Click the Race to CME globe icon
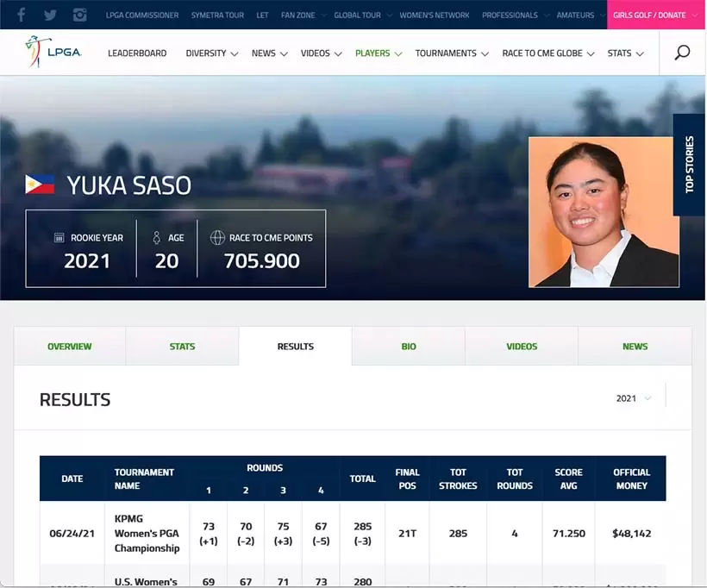This screenshot has width=707, height=588. [216, 238]
